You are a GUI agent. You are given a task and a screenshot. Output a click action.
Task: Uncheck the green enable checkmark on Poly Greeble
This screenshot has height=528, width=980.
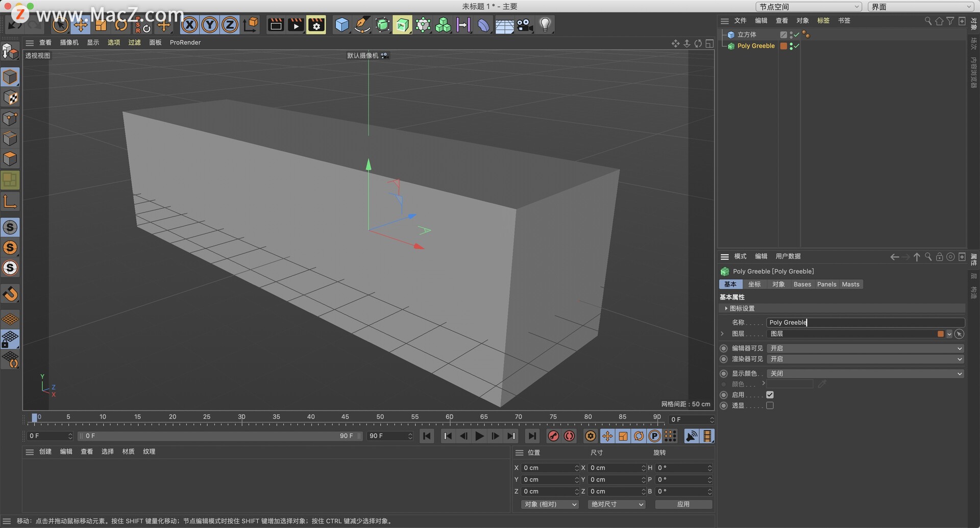pos(797,46)
